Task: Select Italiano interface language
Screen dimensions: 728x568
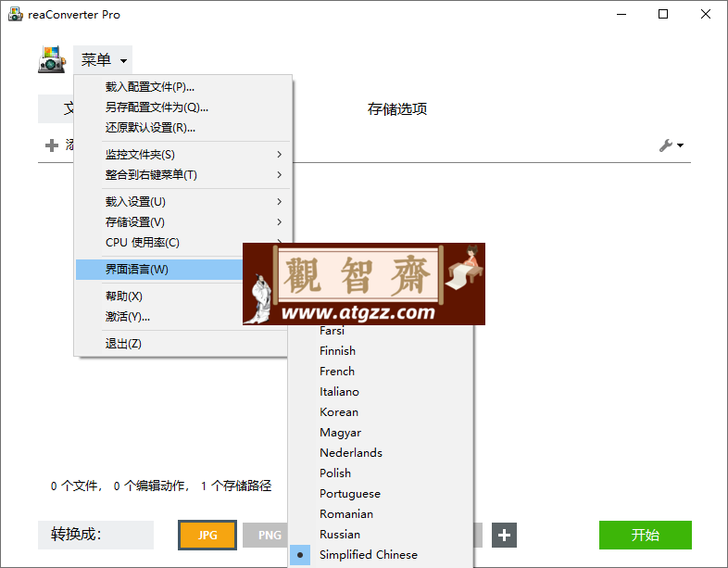Action: (381, 392)
